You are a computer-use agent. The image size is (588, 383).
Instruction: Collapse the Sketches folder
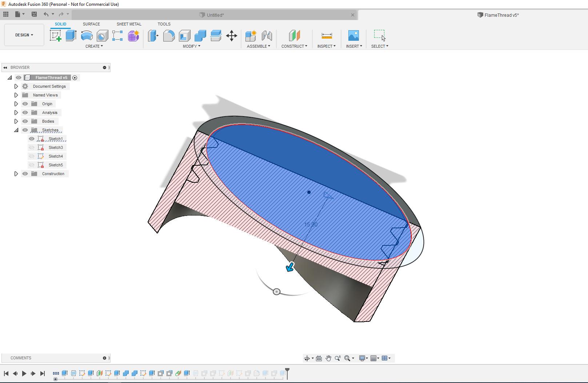pos(16,130)
